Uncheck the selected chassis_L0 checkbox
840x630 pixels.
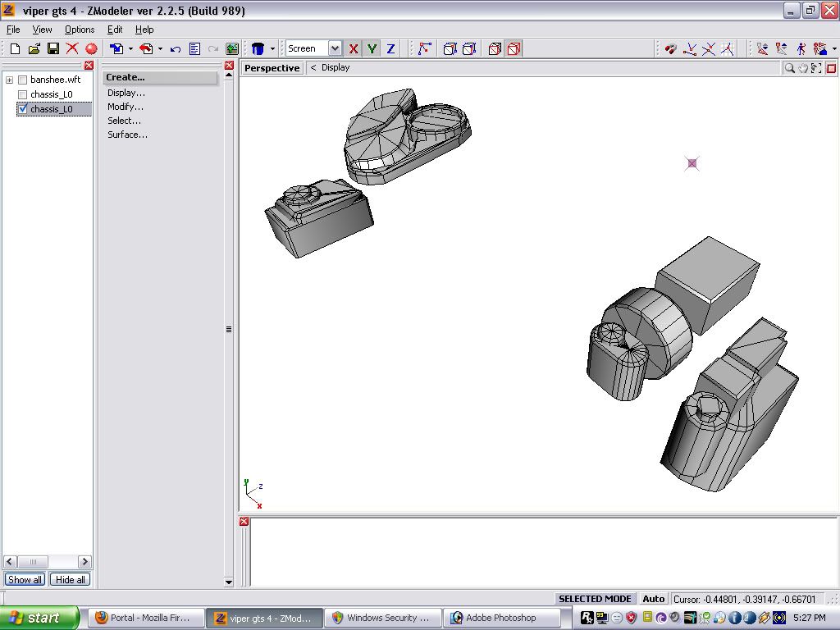tap(23, 108)
